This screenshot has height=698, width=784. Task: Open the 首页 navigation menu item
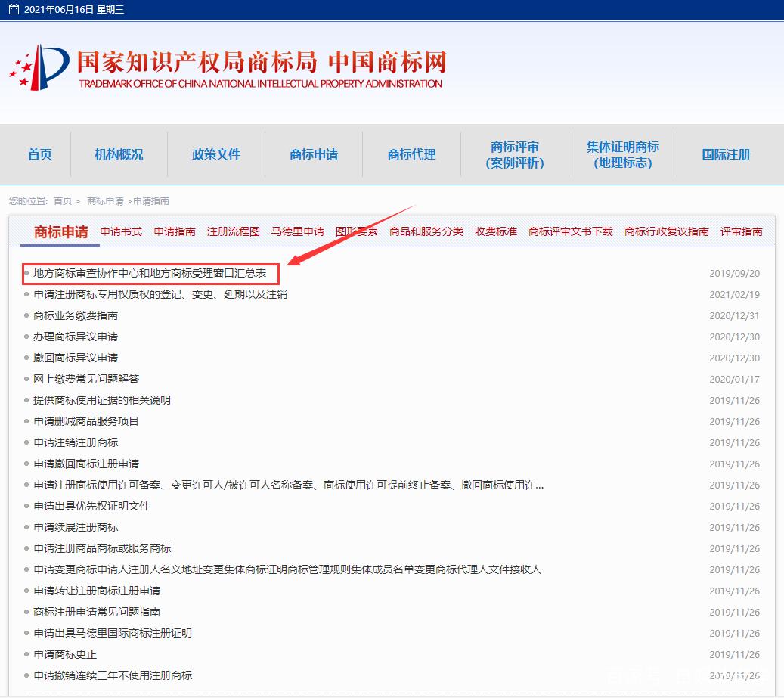click(40, 154)
